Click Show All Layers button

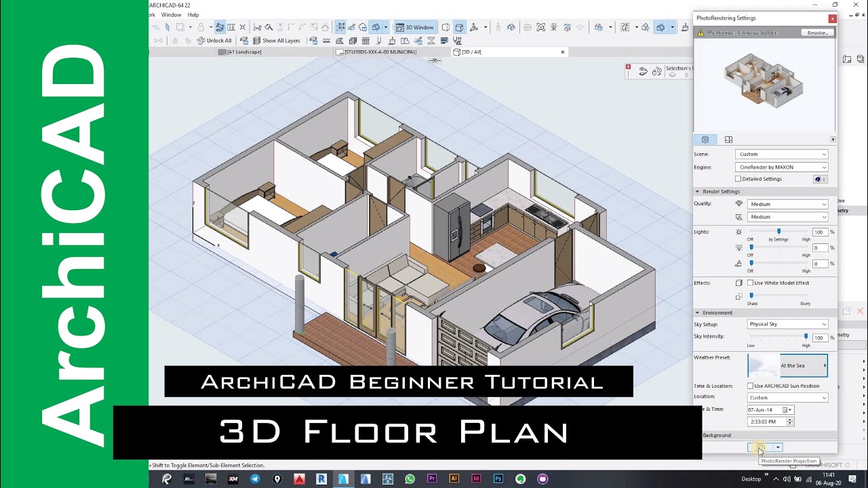[x=277, y=41]
